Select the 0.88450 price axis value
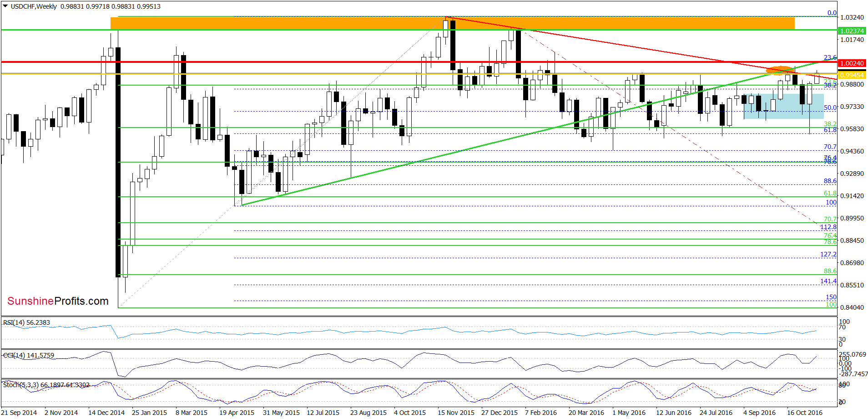Screen dimensions: 868x419 pos(852,240)
